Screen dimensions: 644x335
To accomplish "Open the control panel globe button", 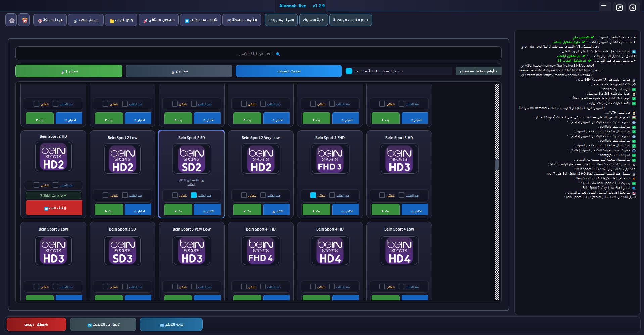I will [171, 325].
